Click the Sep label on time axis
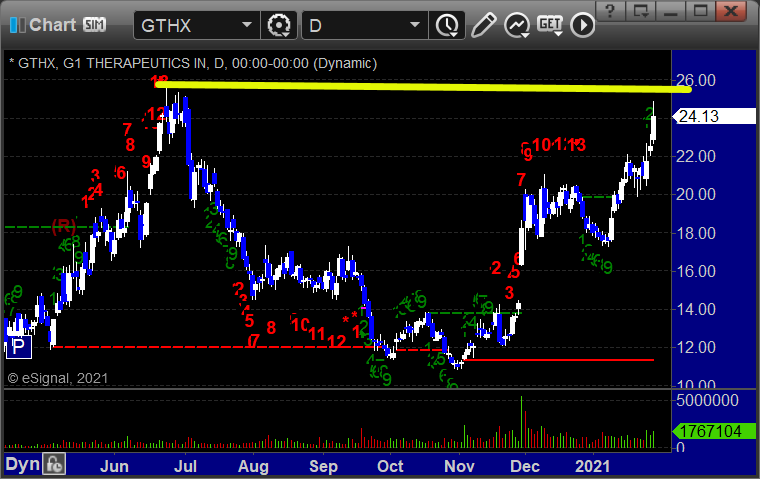The width and height of the screenshot is (760, 479). 323,466
